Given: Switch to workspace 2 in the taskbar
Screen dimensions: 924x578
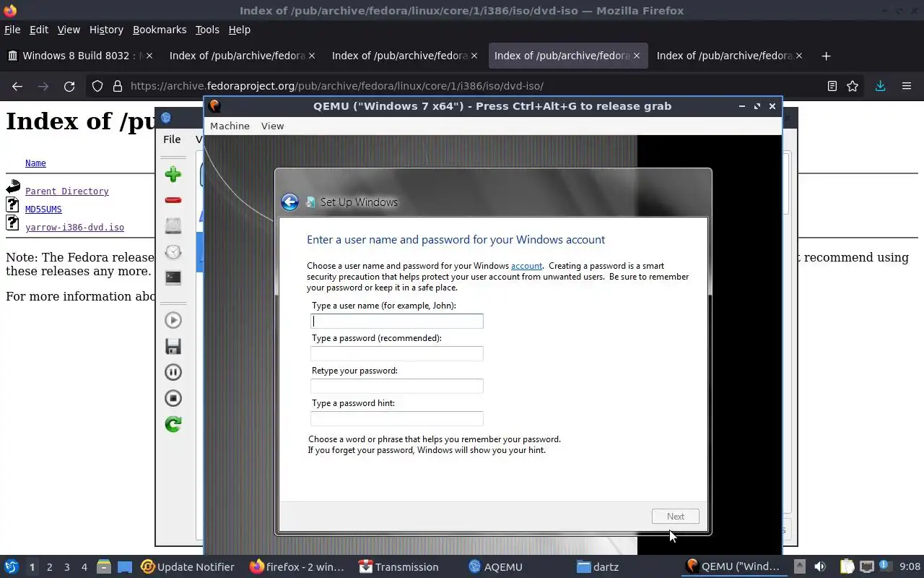Looking at the screenshot, I should 49,567.
